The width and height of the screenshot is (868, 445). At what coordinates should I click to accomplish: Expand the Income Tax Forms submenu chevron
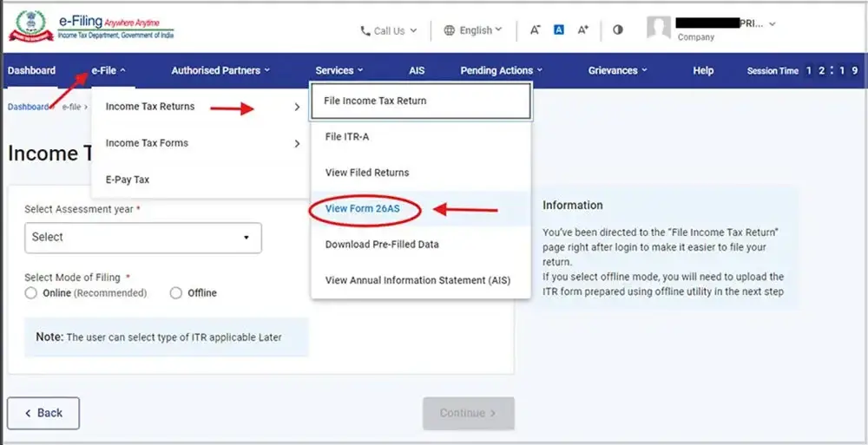[x=297, y=143]
